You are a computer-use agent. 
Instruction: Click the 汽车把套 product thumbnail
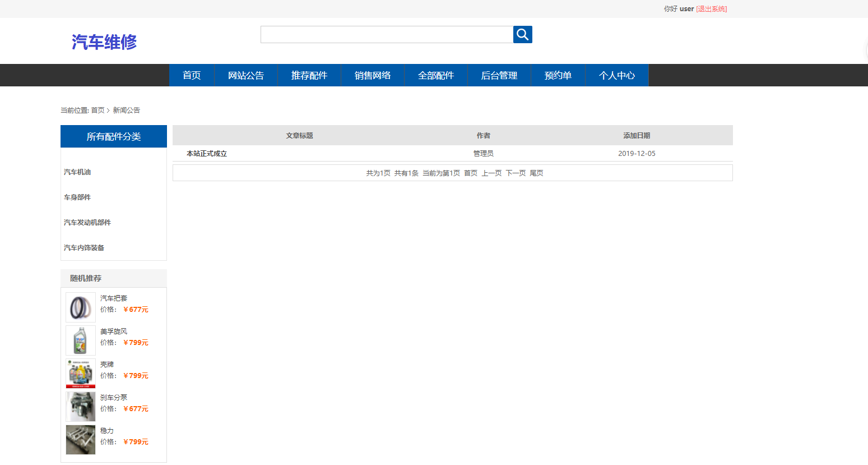point(80,307)
